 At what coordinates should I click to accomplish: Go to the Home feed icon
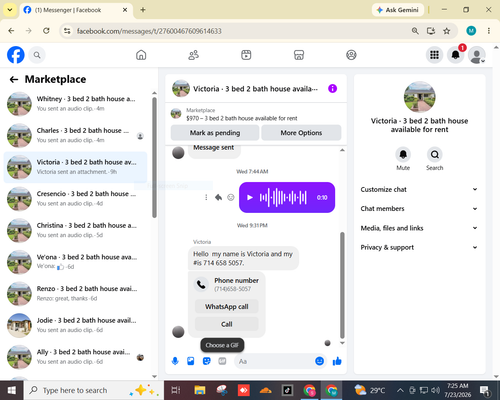pos(141,55)
